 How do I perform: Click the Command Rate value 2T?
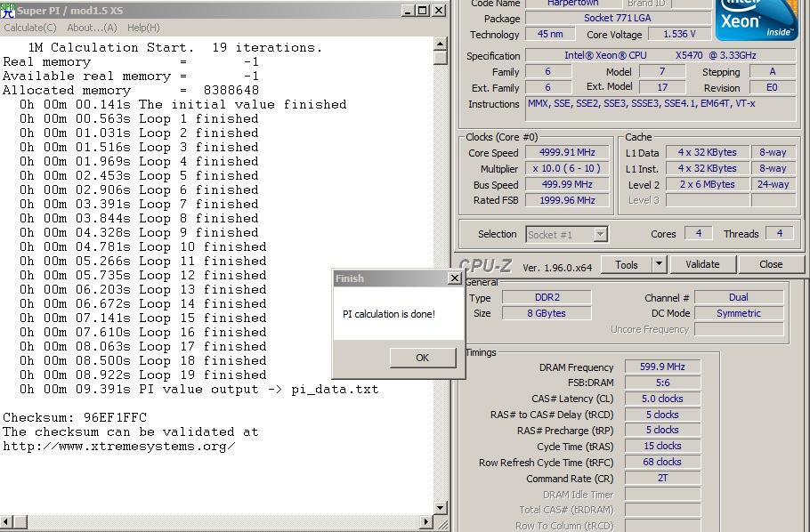pos(662,479)
